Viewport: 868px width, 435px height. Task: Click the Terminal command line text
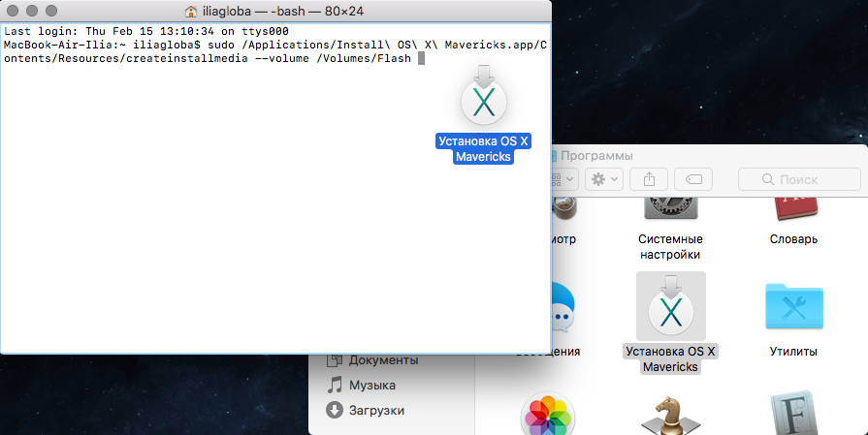point(275,51)
